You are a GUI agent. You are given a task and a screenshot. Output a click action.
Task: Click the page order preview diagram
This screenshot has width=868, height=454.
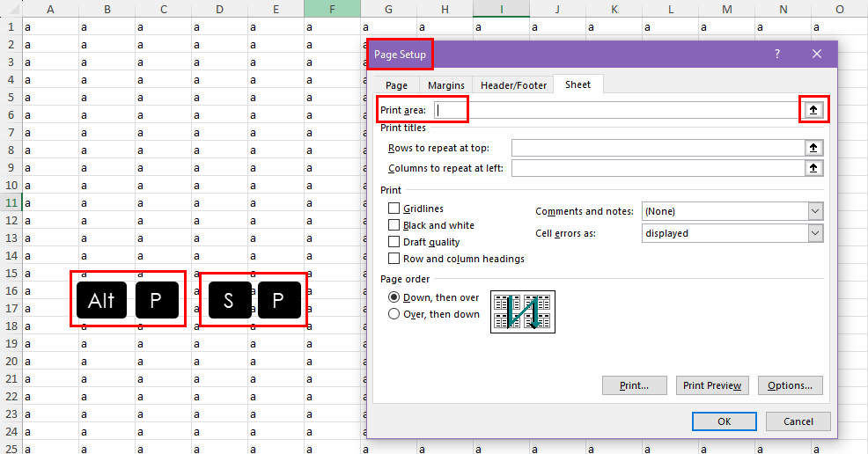tap(523, 311)
